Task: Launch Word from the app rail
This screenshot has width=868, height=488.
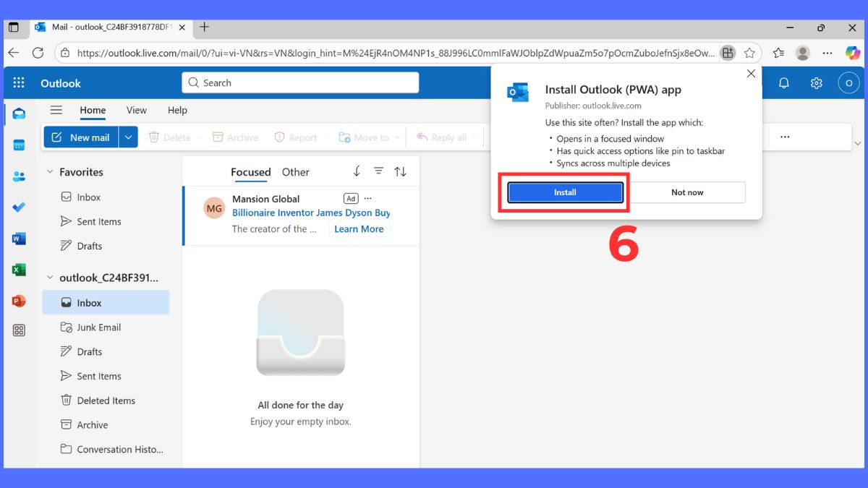Action: pos(19,239)
